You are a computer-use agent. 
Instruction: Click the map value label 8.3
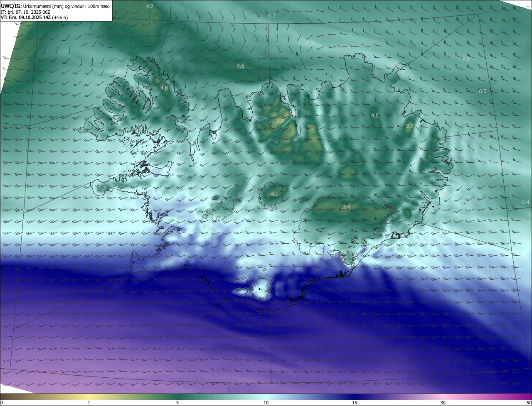(x=309, y=43)
